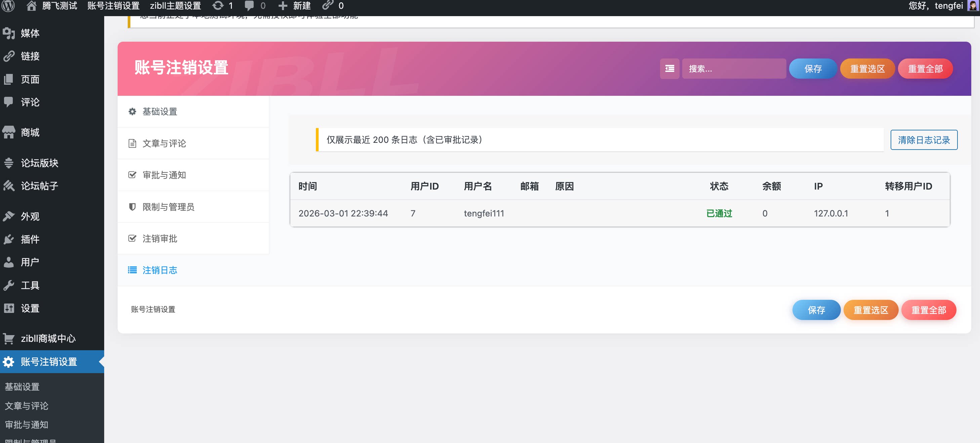
Task: Click the updates refresh icon in the top bar
Action: (218, 6)
